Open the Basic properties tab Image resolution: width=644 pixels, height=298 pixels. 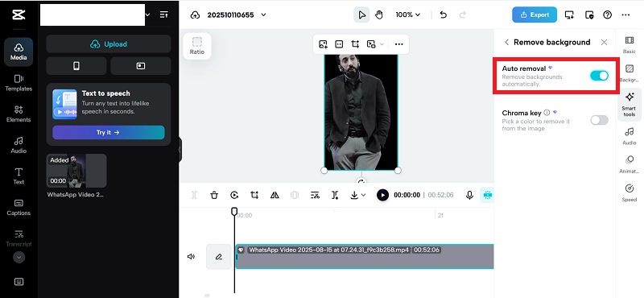630,44
